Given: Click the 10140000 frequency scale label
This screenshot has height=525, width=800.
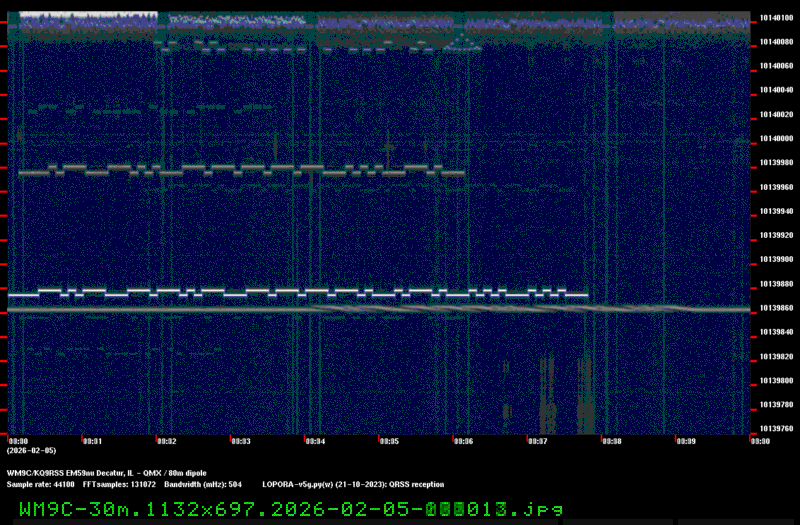Looking at the screenshot, I should [x=776, y=139].
